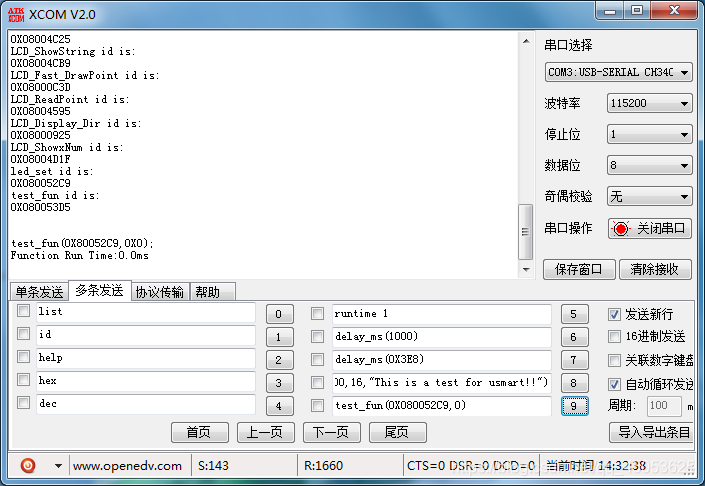
Task: Click the 'test_fun(0X080052C9,0)' input field
Action: [x=442, y=406]
